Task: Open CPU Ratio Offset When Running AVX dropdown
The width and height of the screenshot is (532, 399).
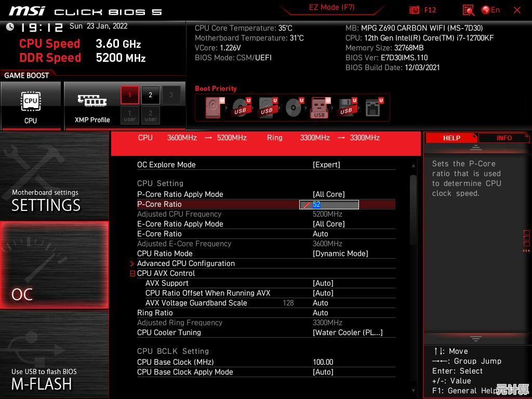Action: pyautogui.click(x=323, y=293)
